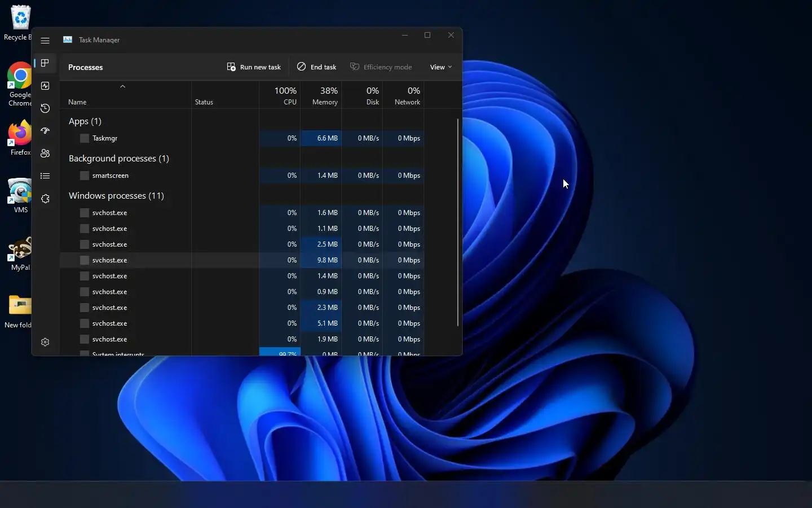Sort processes by Status column
The height and width of the screenshot is (508, 812).
coord(225,95)
